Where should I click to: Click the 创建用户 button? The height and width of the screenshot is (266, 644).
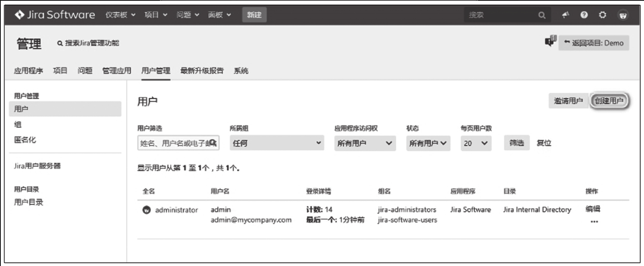609,101
